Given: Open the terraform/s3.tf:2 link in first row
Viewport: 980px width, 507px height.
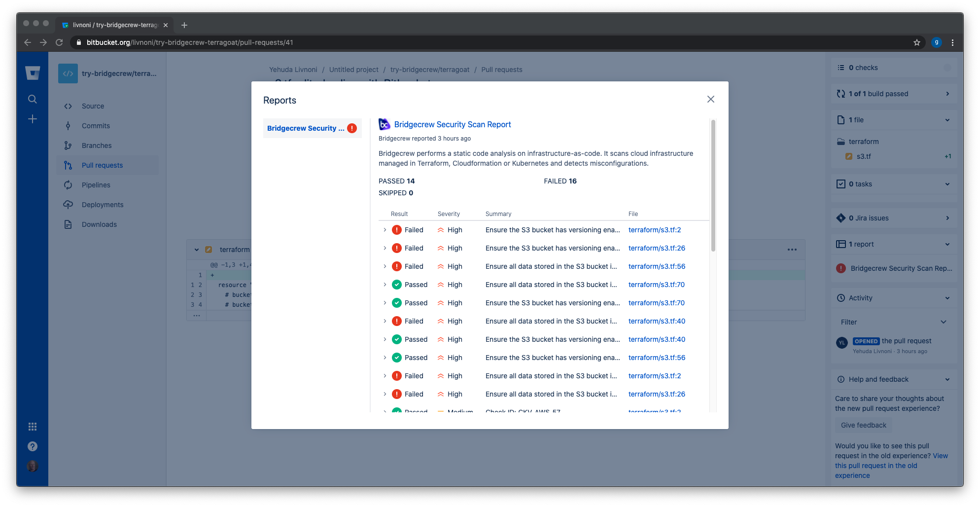Looking at the screenshot, I should point(655,230).
